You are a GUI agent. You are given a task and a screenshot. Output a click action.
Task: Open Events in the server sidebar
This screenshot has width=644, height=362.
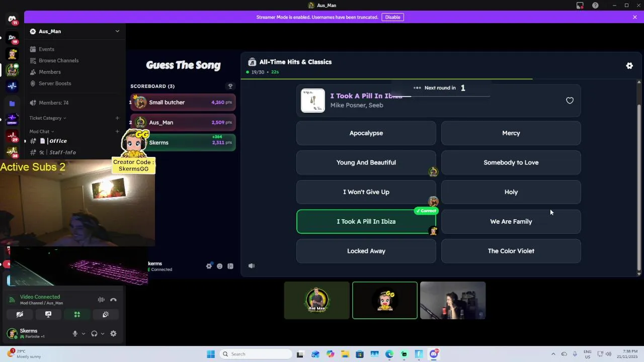[46, 49]
